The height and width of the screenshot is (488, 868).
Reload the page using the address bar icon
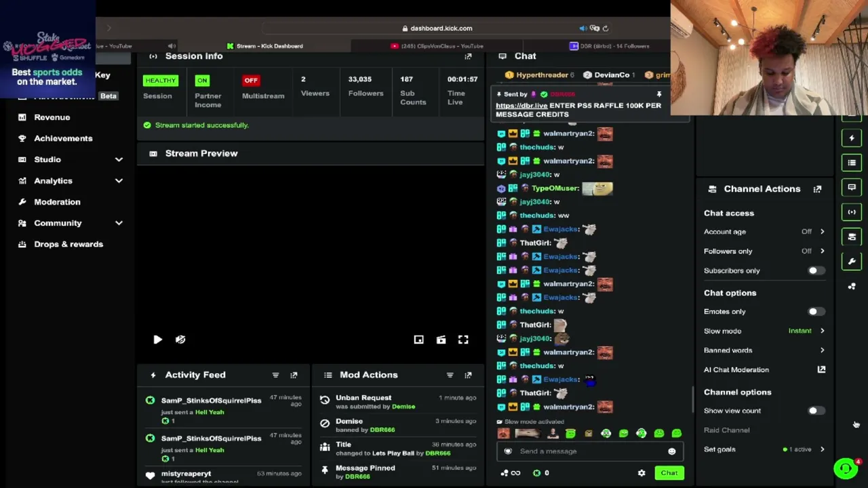click(x=606, y=28)
